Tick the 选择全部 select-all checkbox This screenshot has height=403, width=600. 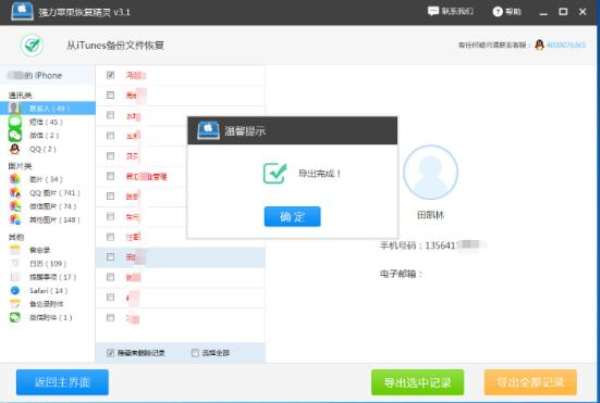click(195, 352)
